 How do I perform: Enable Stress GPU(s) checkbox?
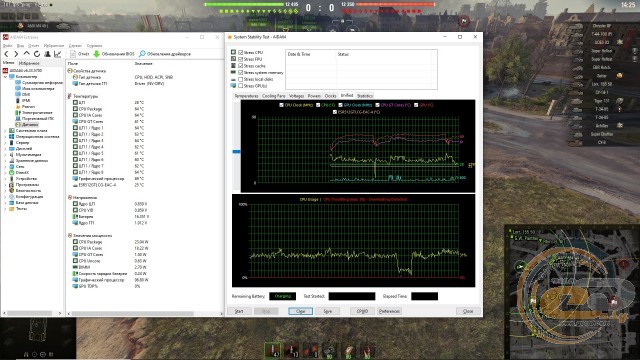point(240,86)
